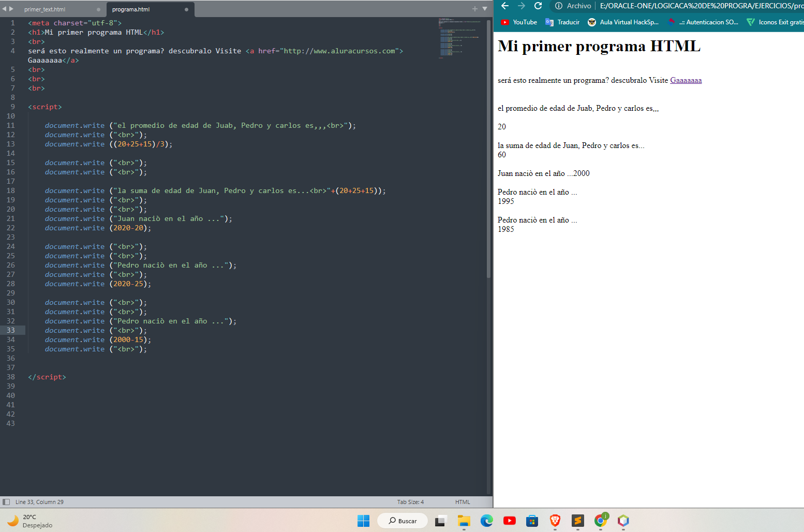The height and width of the screenshot is (532, 804).
Task: Open the tab list dropdown arrow in Sublime
Action: coord(485,9)
